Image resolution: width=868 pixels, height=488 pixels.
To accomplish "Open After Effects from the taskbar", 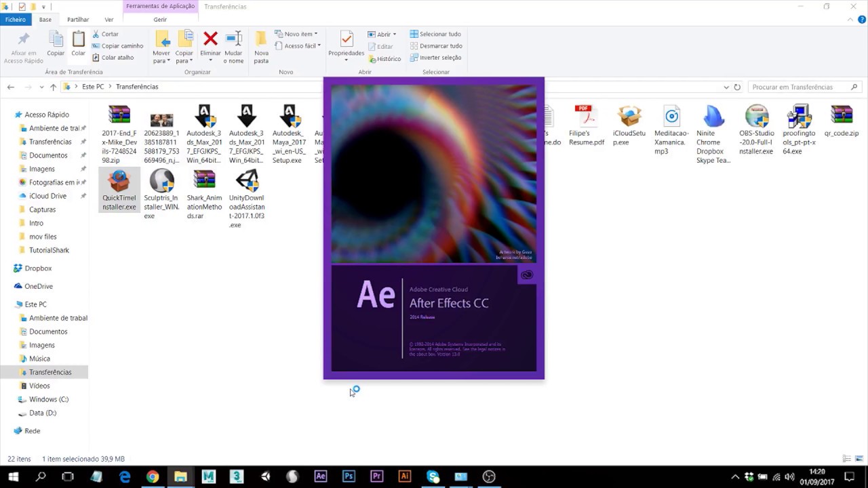I will pos(320,476).
